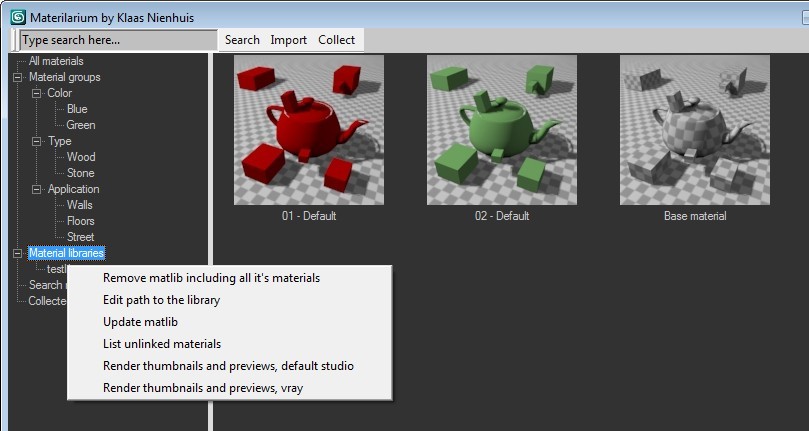Collapse the Material groups node
Viewport: 809px width, 431px height.
click(x=18, y=77)
